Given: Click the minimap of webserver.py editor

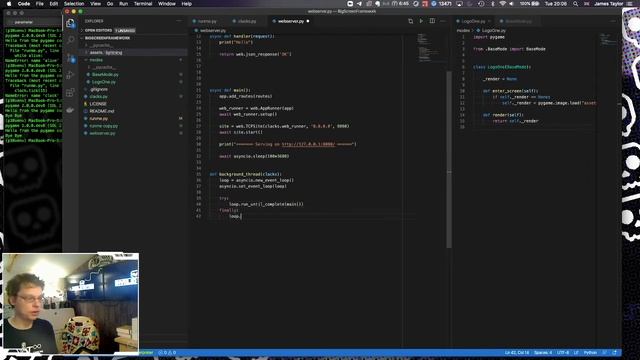Looking at the screenshot, I should pyautogui.click(x=429, y=47).
